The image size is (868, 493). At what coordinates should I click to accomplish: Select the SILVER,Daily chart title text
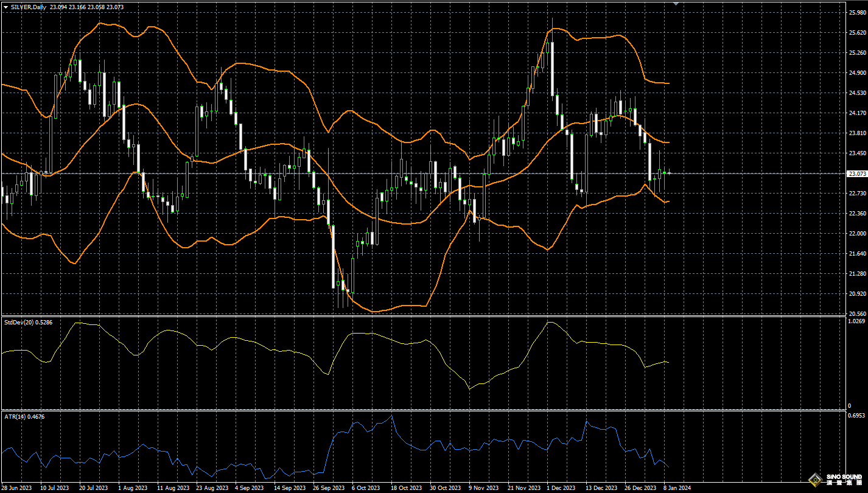tap(28, 7)
